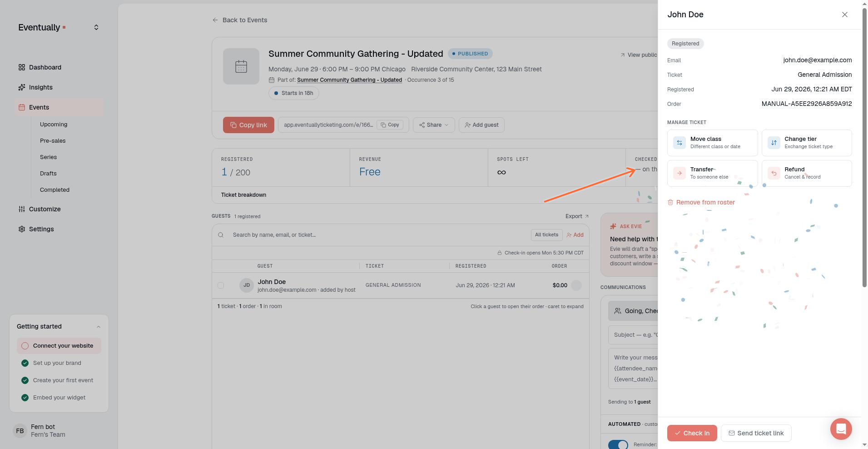Open the Settings gear icon
868x449 pixels.
pyautogui.click(x=22, y=229)
